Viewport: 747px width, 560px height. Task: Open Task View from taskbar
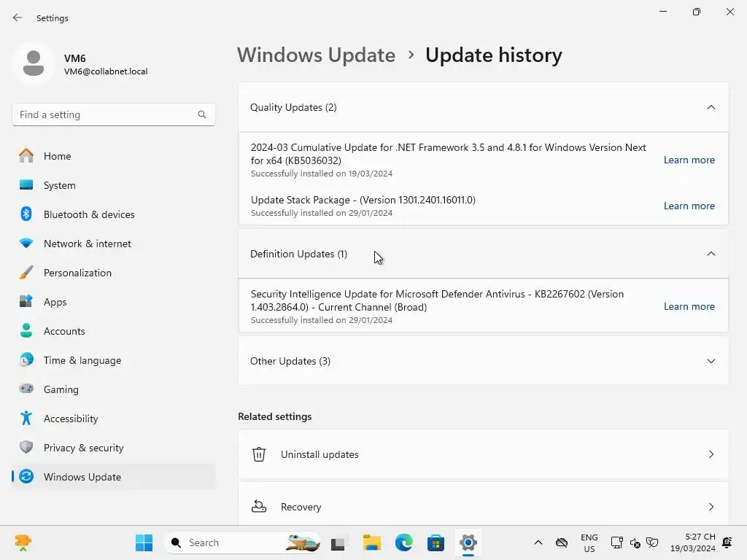[x=338, y=543]
